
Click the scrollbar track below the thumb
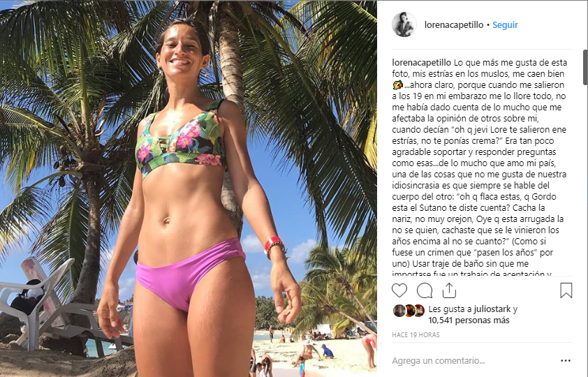click(x=585, y=180)
